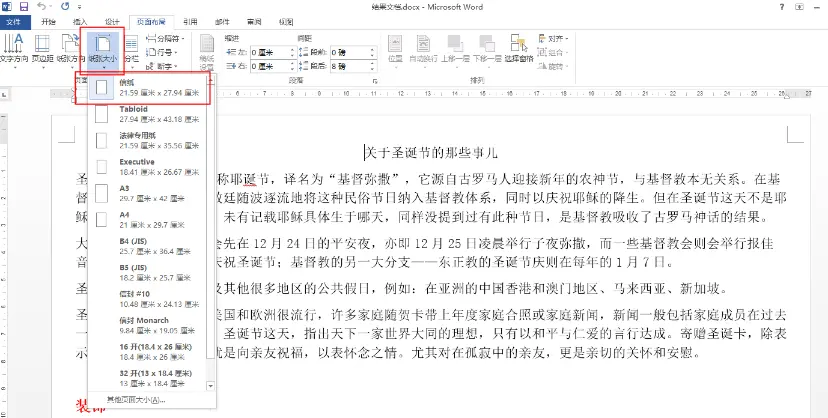Screen dimensions: 828x418
Task: Switch to the 开始 (Home) tab
Action: 48,22
